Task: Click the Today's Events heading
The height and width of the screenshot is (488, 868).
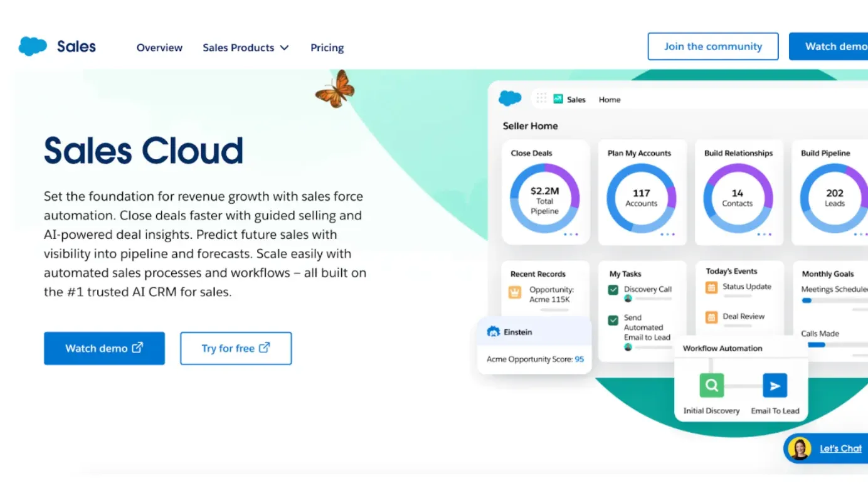Action: [731, 272]
